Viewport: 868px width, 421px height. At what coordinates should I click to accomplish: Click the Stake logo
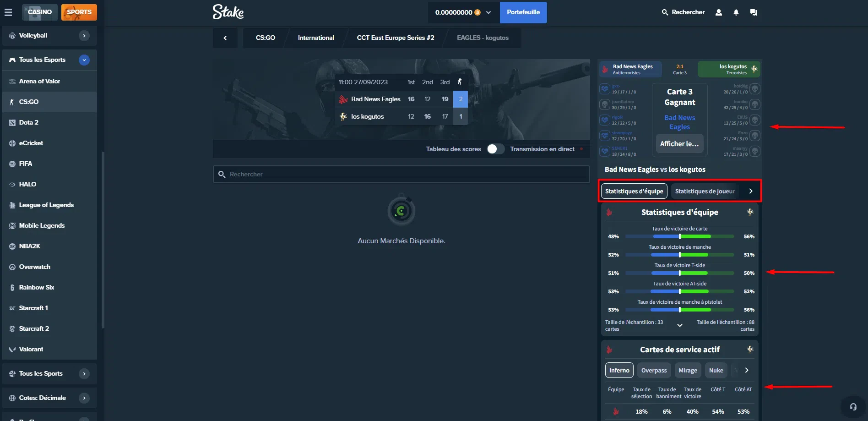[x=228, y=12]
